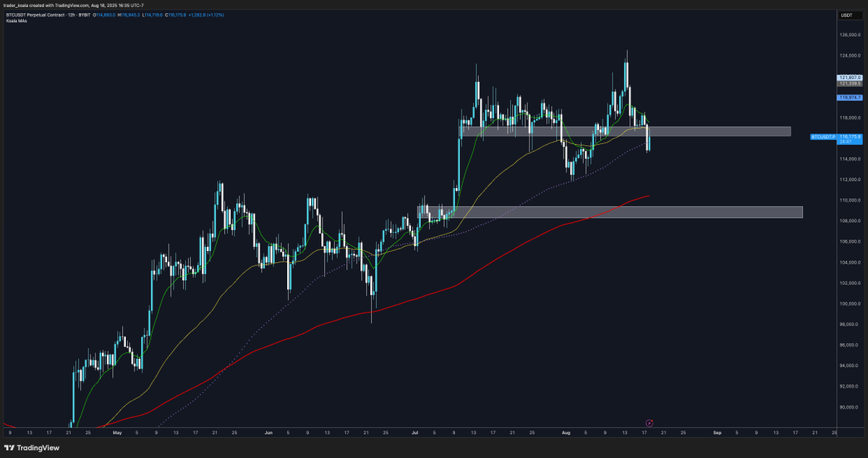Click the TradingView logo at bottom left
868x458 pixels.
coord(32,448)
